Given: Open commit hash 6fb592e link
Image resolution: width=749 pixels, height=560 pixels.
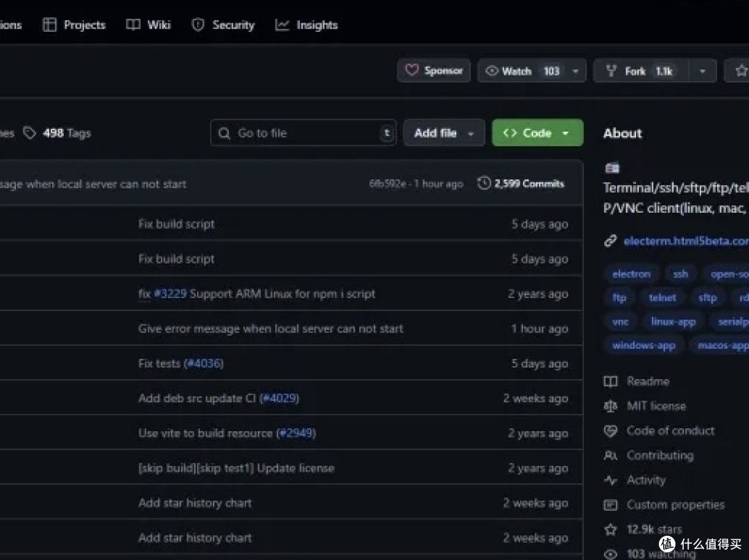Looking at the screenshot, I should pos(388,184).
